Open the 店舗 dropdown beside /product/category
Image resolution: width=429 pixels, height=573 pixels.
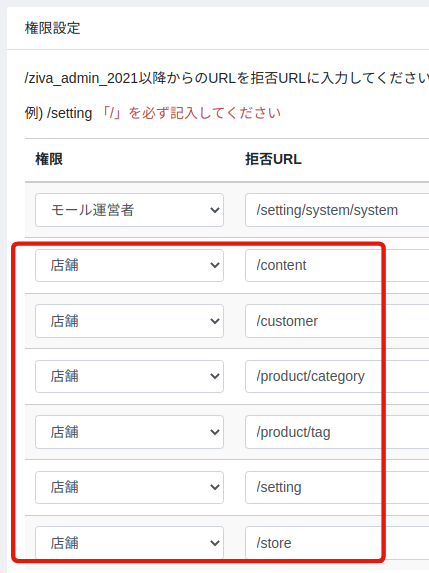click(x=129, y=376)
